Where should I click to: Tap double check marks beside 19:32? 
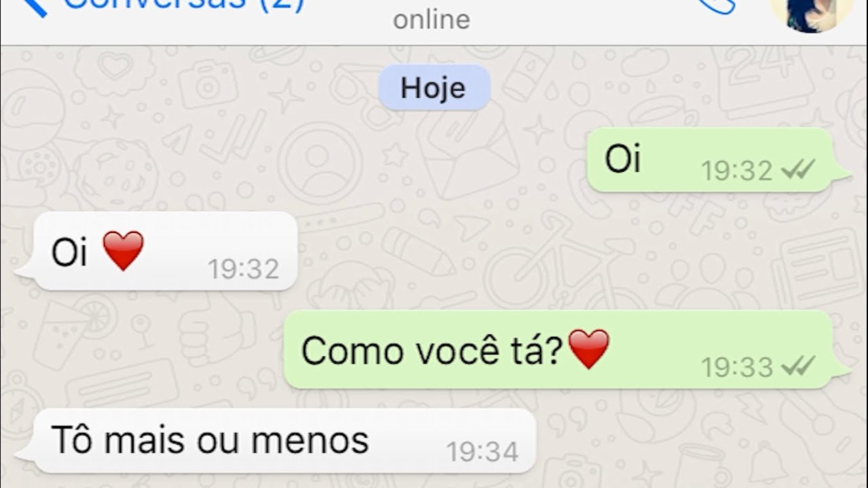tap(797, 171)
